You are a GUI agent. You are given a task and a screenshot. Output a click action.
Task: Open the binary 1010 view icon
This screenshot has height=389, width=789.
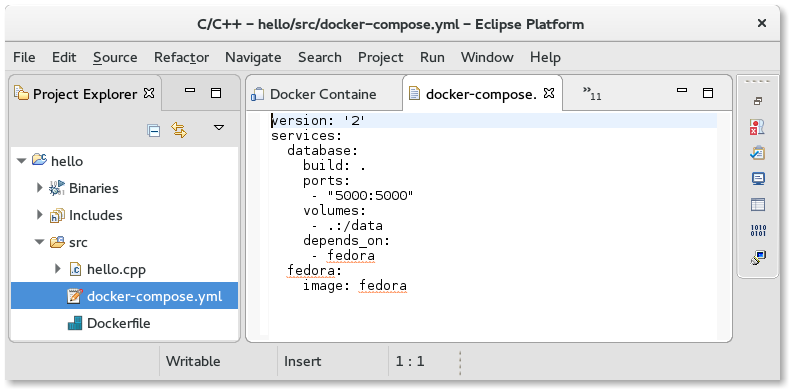(x=758, y=231)
